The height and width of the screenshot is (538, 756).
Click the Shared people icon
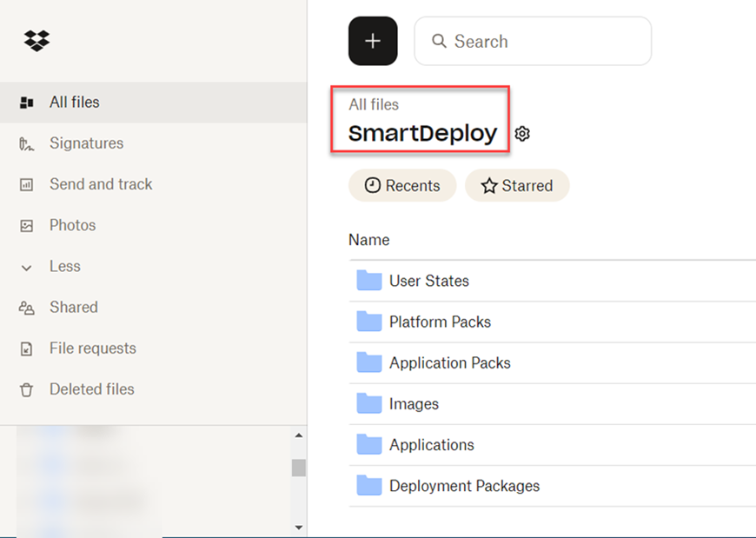click(27, 308)
